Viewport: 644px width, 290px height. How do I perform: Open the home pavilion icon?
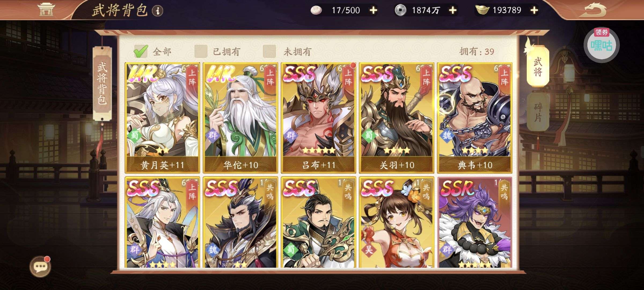[46, 10]
